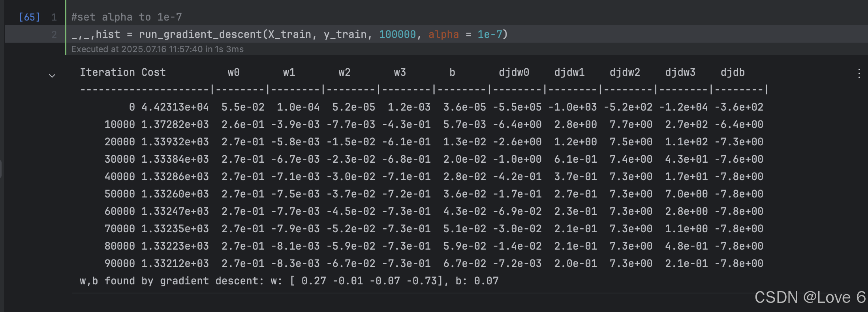Click the djdw3 value -1.2e+04 in row 0
868x312 pixels.
click(683, 107)
